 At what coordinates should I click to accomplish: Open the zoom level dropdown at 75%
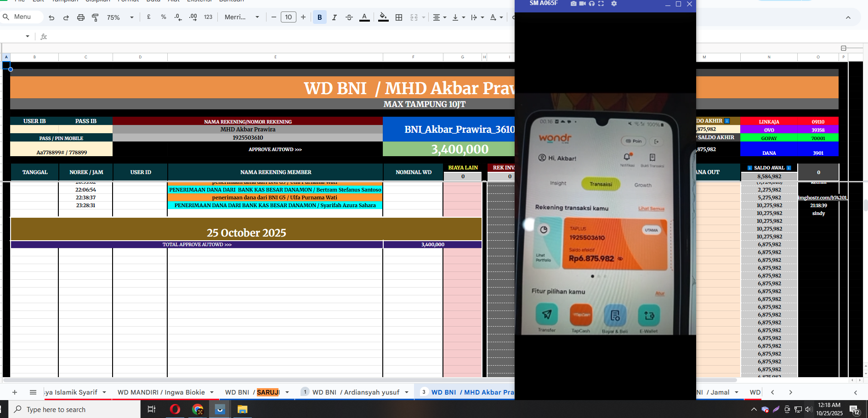coord(120,17)
